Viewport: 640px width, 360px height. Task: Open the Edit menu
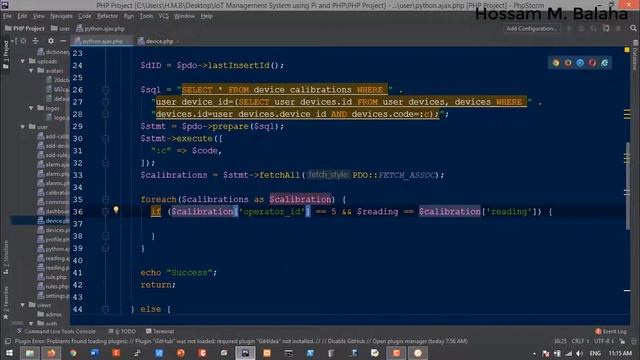(22, 16)
